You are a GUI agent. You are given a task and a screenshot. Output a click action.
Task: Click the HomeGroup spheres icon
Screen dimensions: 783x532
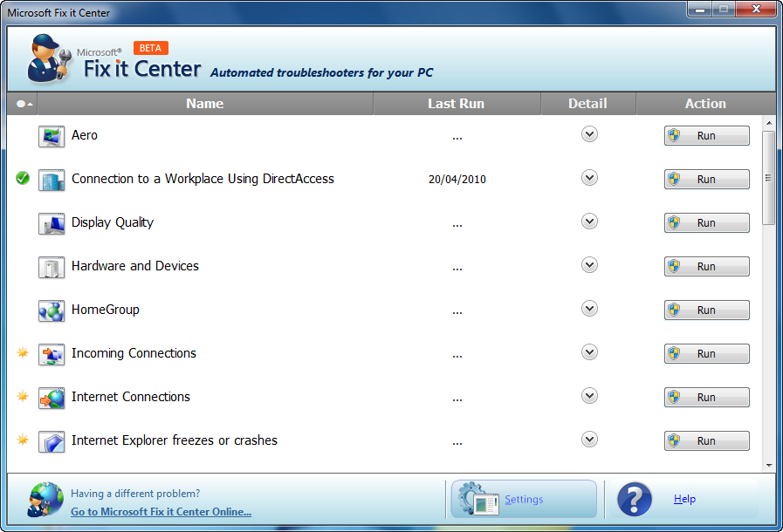[52, 310]
